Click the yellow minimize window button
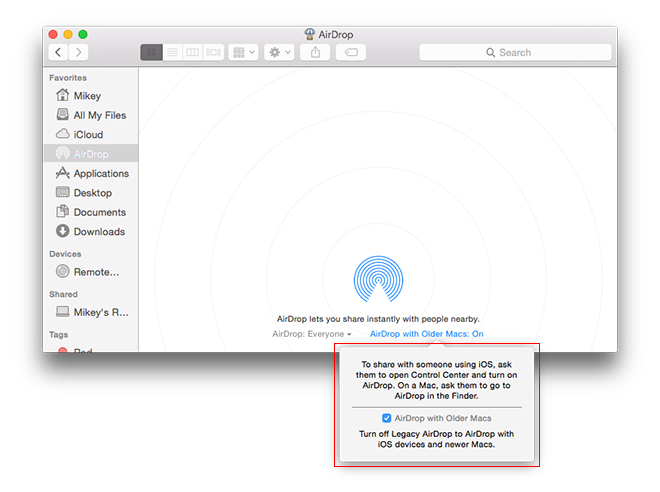Image resolution: width=660 pixels, height=492 pixels. (x=68, y=34)
